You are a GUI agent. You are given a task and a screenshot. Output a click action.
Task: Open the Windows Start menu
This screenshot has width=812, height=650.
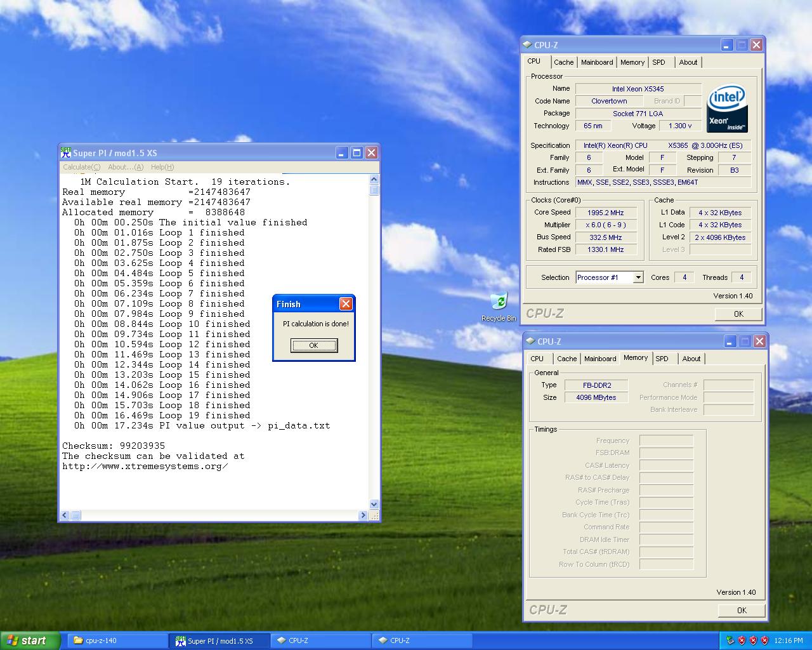(x=30, y=640)
